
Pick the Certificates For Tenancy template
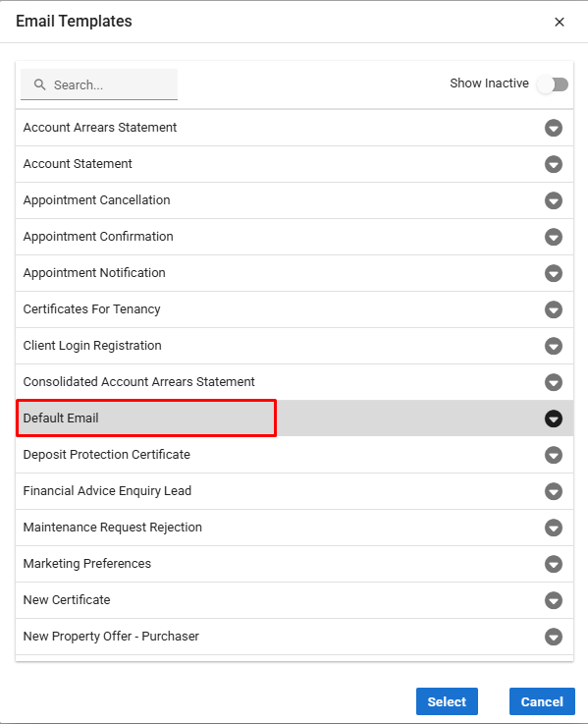pos(294,309)
